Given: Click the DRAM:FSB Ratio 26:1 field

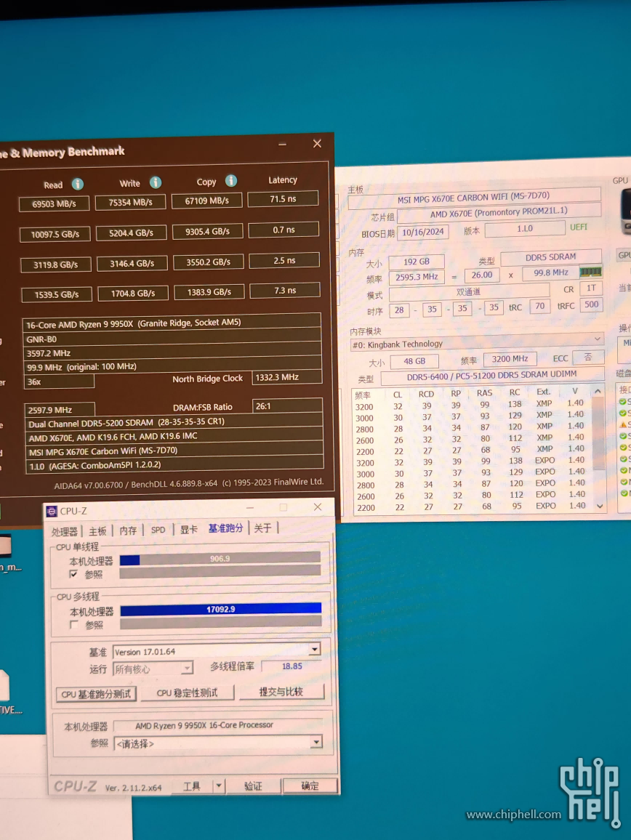Looking at the screenshot, I should click(287, 406).
